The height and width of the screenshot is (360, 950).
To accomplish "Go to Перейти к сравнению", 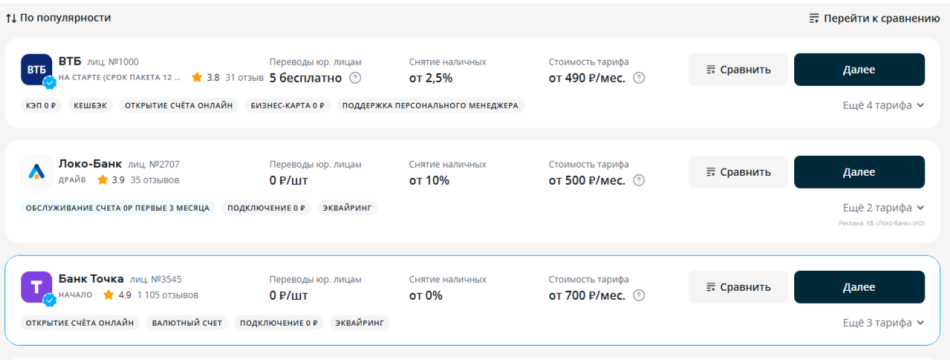I will pos(874,18).
